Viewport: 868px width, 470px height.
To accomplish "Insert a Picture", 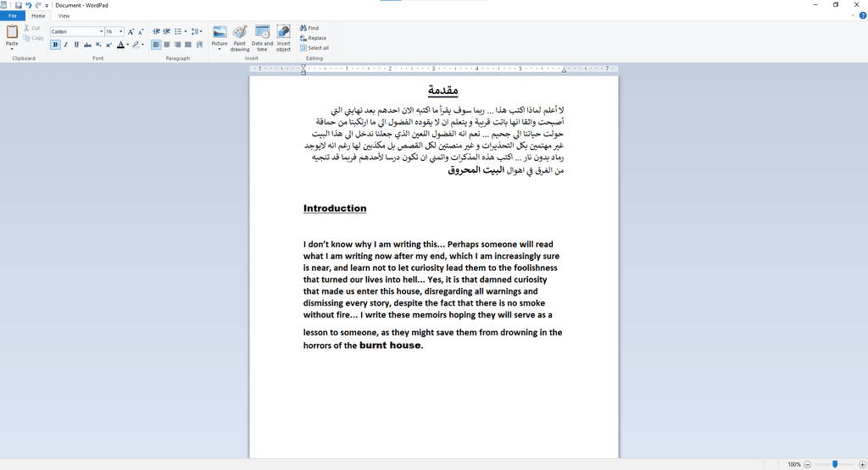I will (x=220, y=34).
